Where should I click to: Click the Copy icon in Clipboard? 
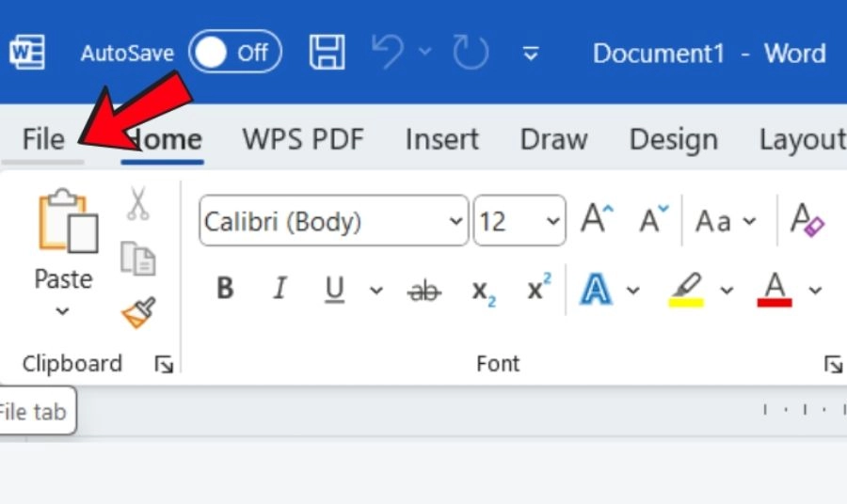click(138, 259)
